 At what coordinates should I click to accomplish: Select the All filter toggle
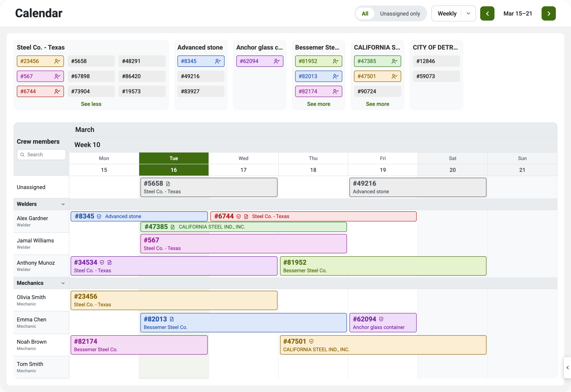(x=365, y=14)
